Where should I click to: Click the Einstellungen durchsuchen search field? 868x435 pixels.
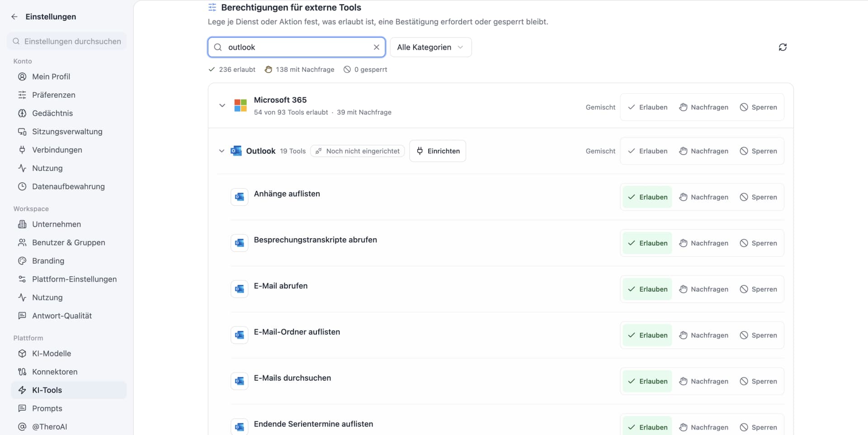tap(67, 41)
